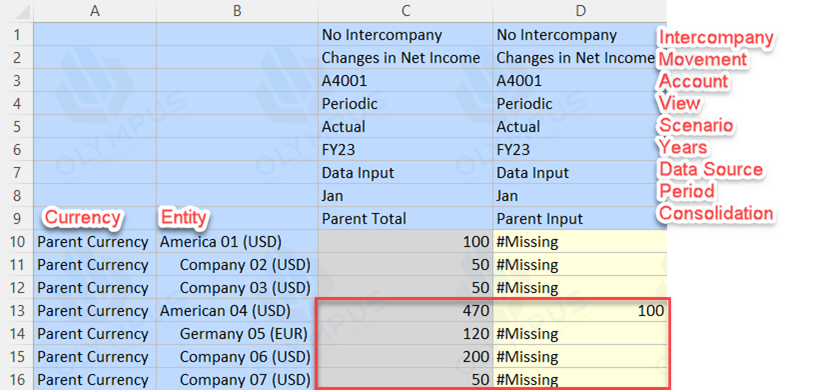Select column C header

405,11
